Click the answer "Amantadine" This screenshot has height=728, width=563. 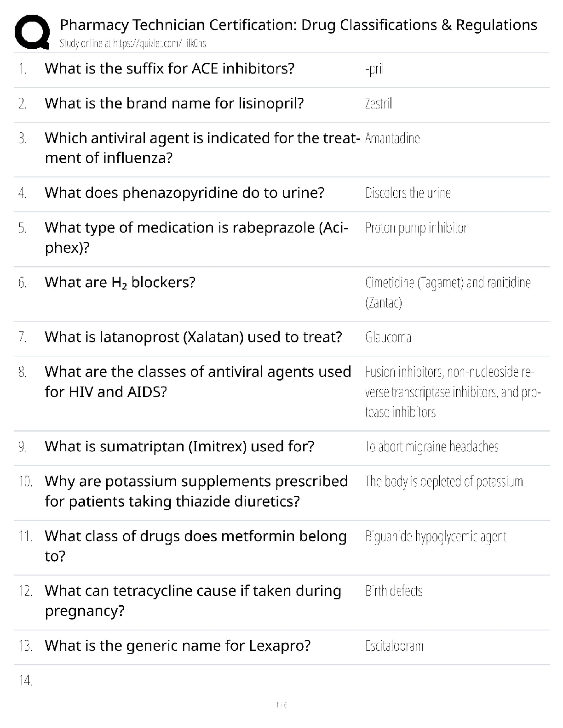click(392, 138)
